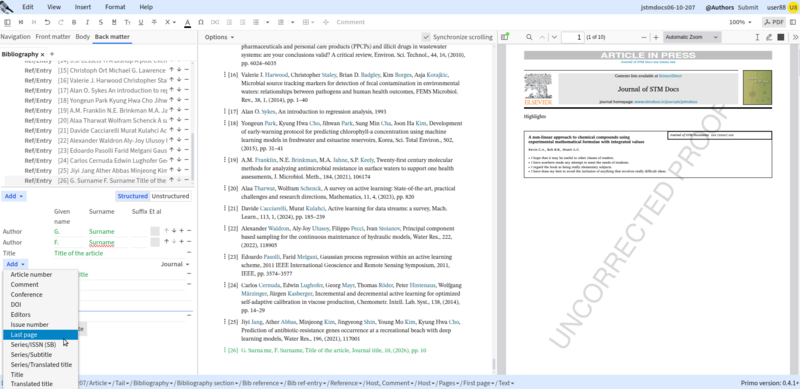Image resolution: width=800 pixels, height=389 pixels.
Task: Select the PDF draw pencil tool
Action: [769, 37]
